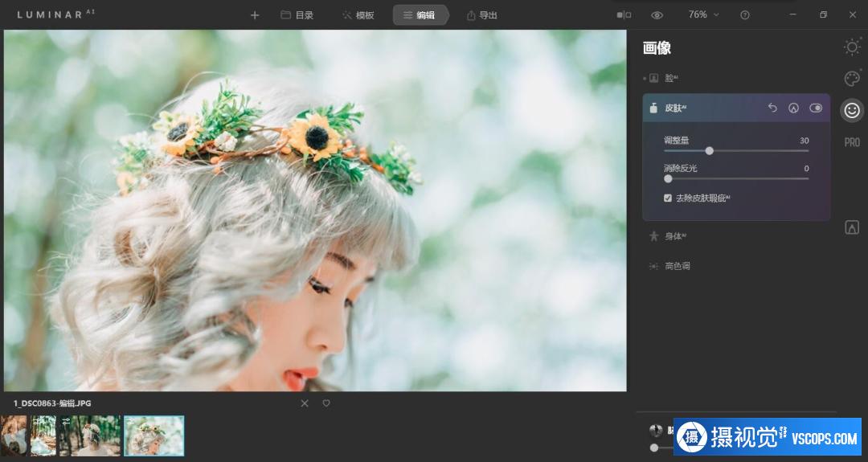Select the highlighted flower crown thumbnail
Viewport: 868px width, 462px height.
(x=154, y=436)
